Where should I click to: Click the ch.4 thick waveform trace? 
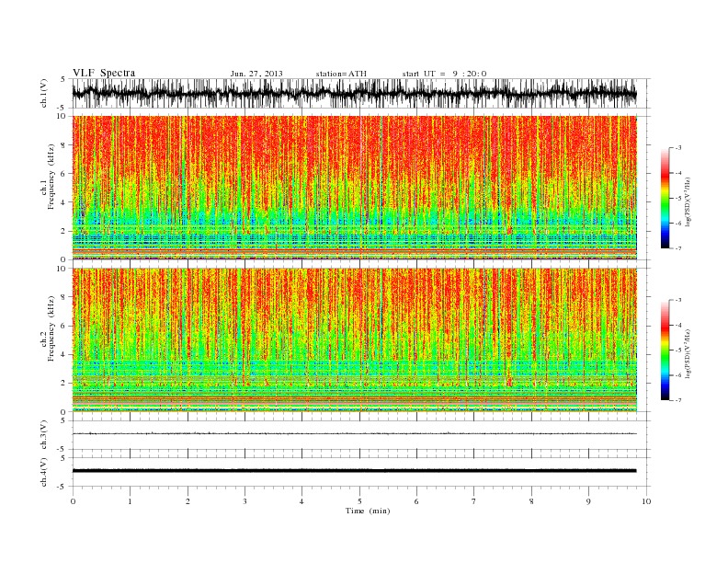pyautogui.click(x=354, y=471)
